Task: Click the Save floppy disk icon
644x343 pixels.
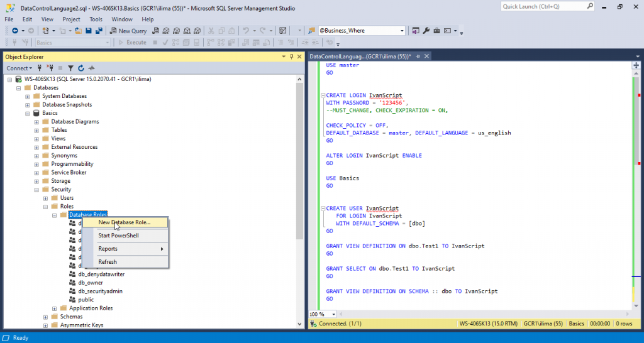Action: point(88,31)
